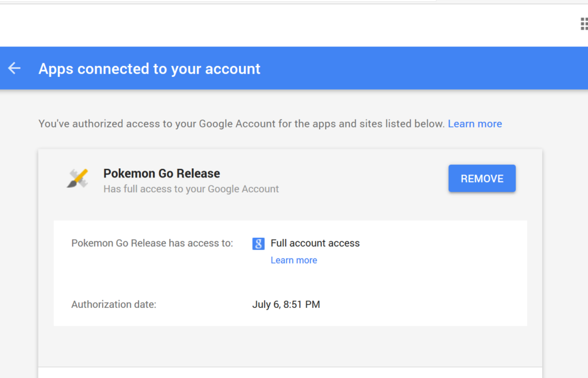The width and height of the screenshot is (588, 378).
Task: Click 'Pokemon Go Release has access to' text
Action: point(152,243)
